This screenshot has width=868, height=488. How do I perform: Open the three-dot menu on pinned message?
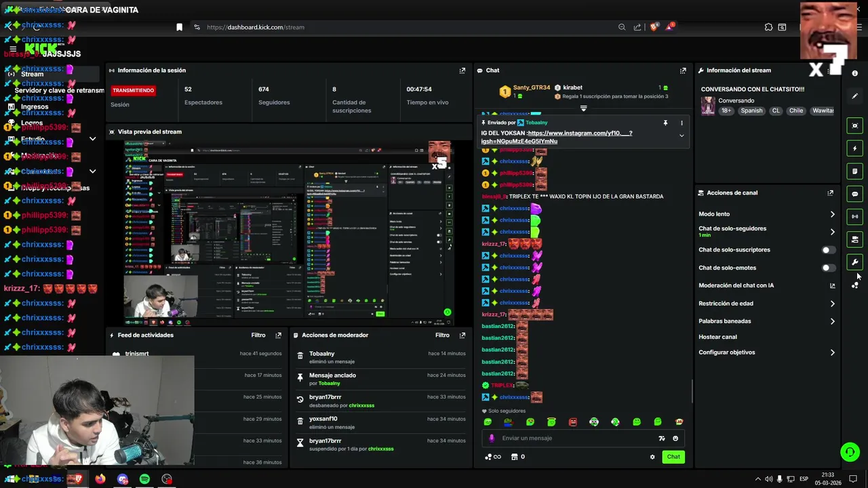click(x=682, y=123)
